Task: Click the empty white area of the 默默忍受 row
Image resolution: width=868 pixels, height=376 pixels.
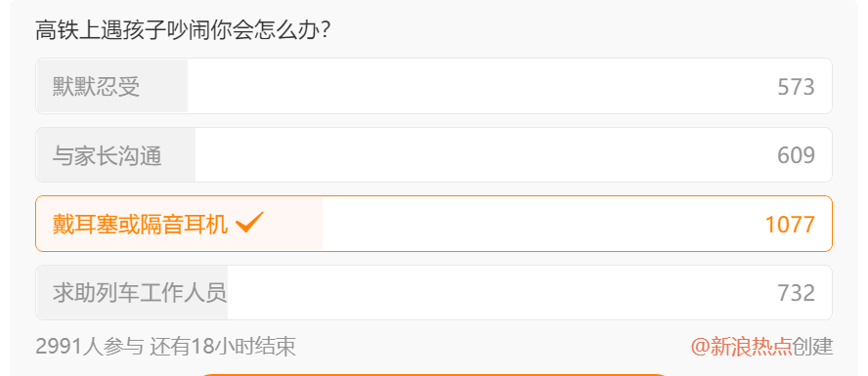Action: pyautogui.click(x=482, y=86)
